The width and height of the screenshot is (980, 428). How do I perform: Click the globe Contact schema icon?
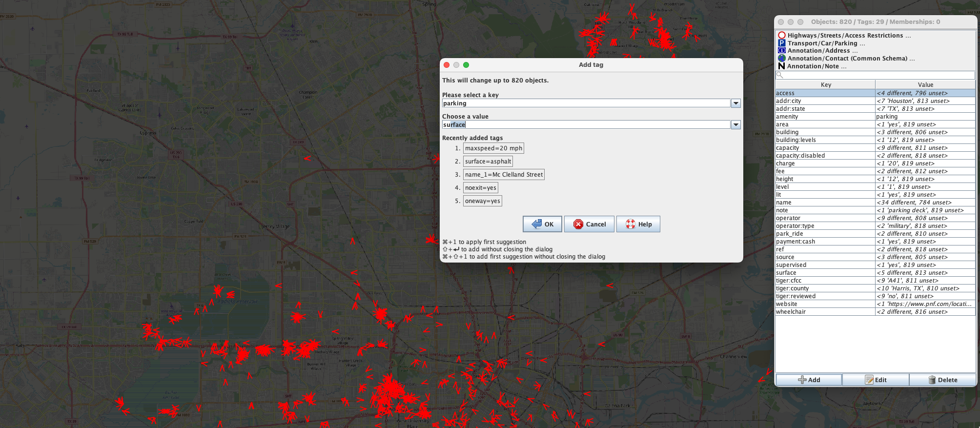(781, 58)
